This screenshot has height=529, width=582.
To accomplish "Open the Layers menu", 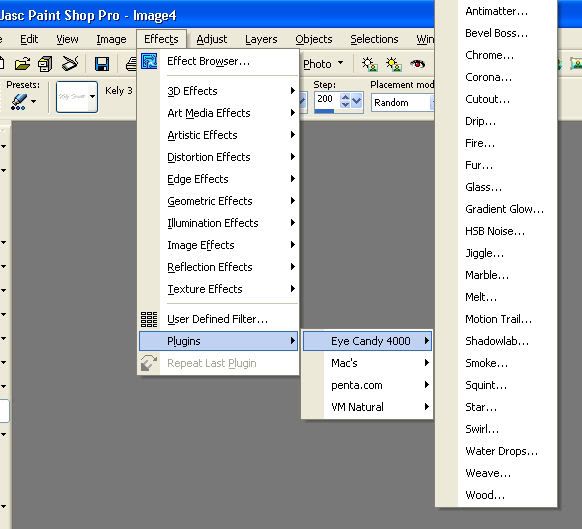I will (261, 39).
